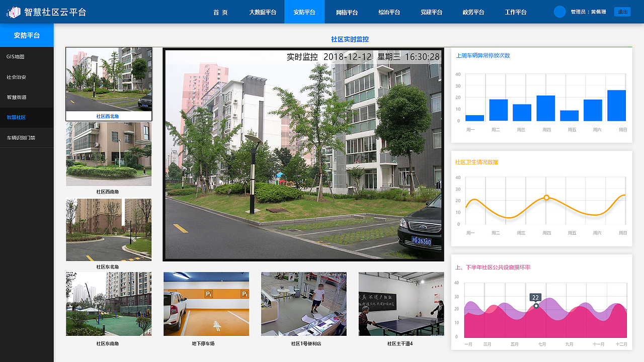Viewport: 644px width, 362px height.
Task: Select the 社区东南角 camera thumbnail
Action: pos(109,304)
